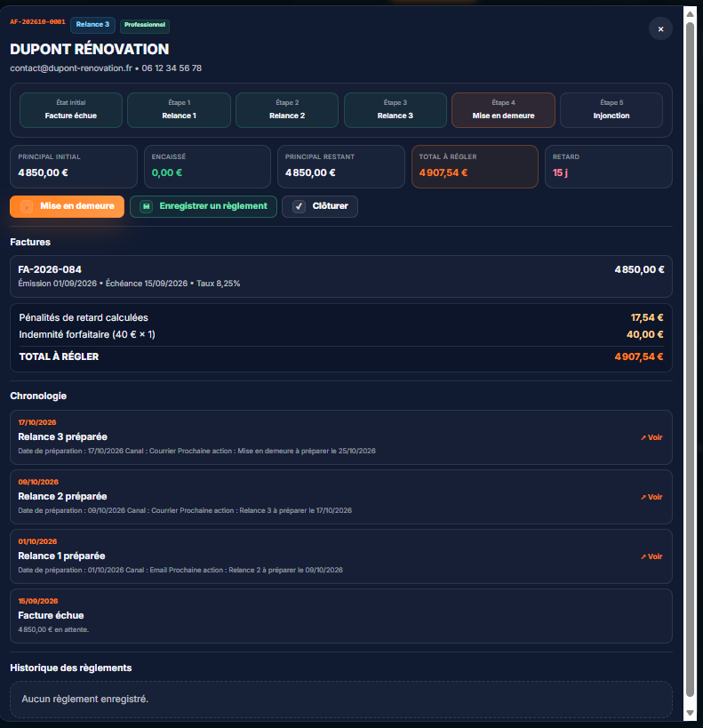
Task: Click the TOTAL À RÉGLER label in invoice totals
Action: tap(59, 356)
